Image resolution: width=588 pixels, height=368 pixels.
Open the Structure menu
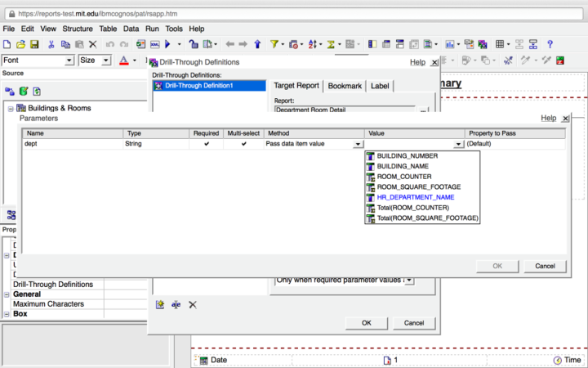tap(78, 29)
